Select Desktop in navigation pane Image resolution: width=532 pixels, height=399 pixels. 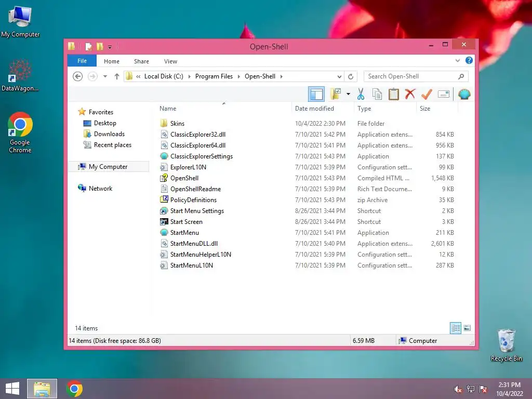[x=105, y=123]
